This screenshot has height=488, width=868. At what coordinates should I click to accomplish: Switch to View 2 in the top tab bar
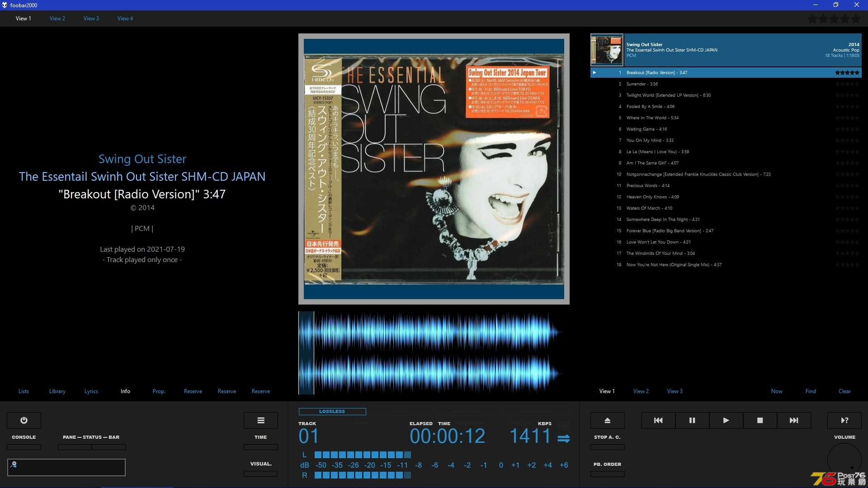pos(57,19)
